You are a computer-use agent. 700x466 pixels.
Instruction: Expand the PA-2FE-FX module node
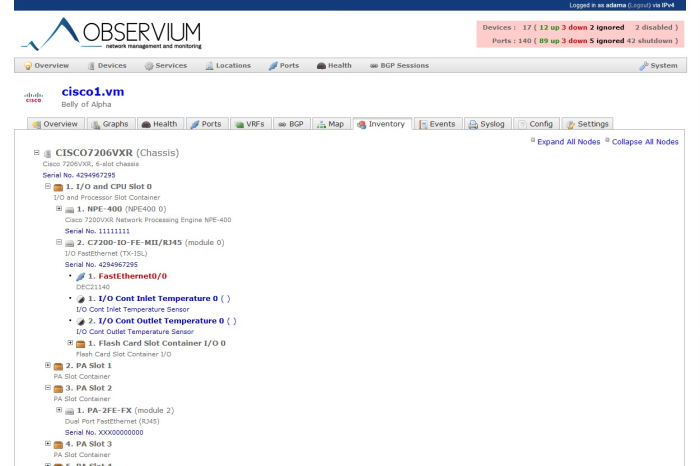pos(59,410)
